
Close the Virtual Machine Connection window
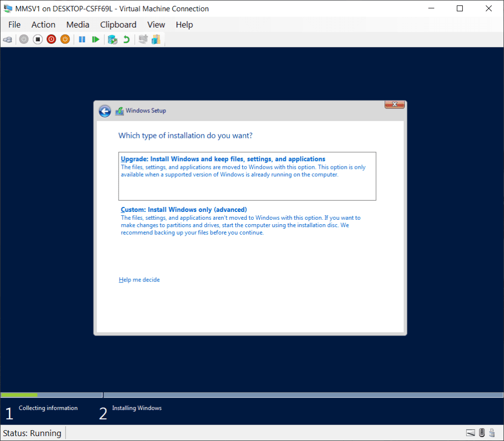tap(489, 9)
